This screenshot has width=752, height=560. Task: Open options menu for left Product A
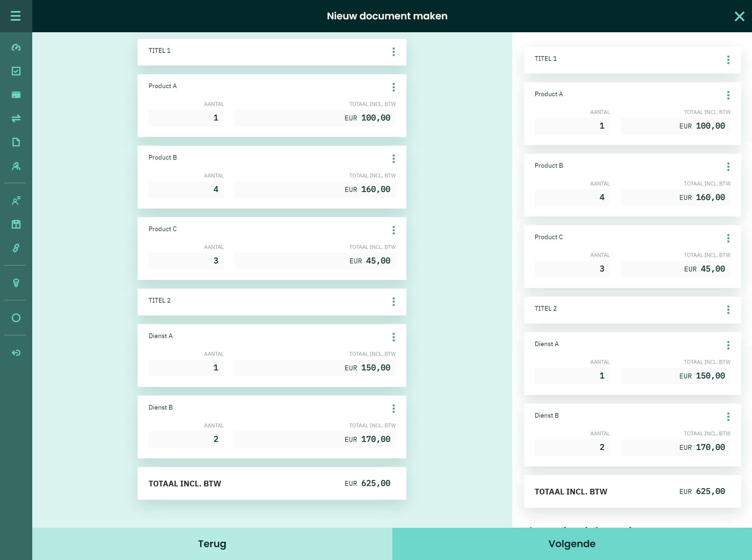(393, 87)
